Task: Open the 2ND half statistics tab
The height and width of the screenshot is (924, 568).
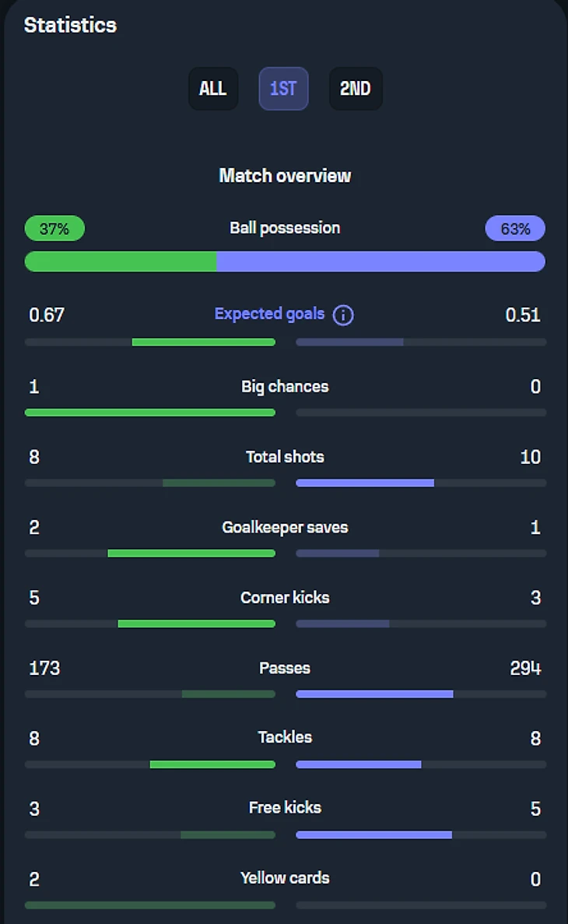Action: click(x=355, y=89)
